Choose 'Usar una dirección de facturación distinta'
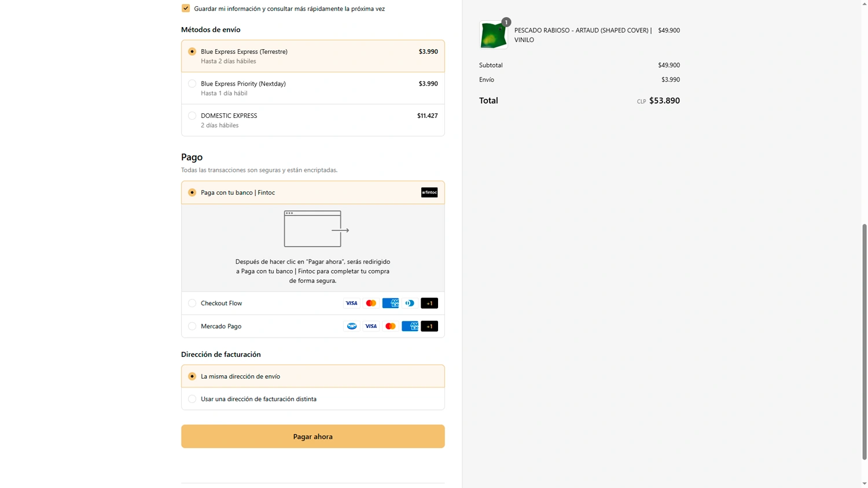868x488 pixels. point(192,399)
